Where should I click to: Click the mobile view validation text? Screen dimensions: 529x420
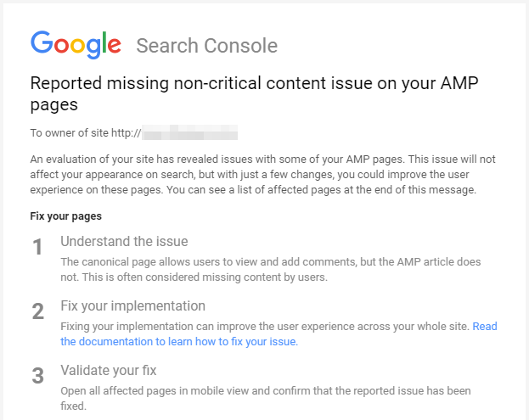tap(266, 398)
